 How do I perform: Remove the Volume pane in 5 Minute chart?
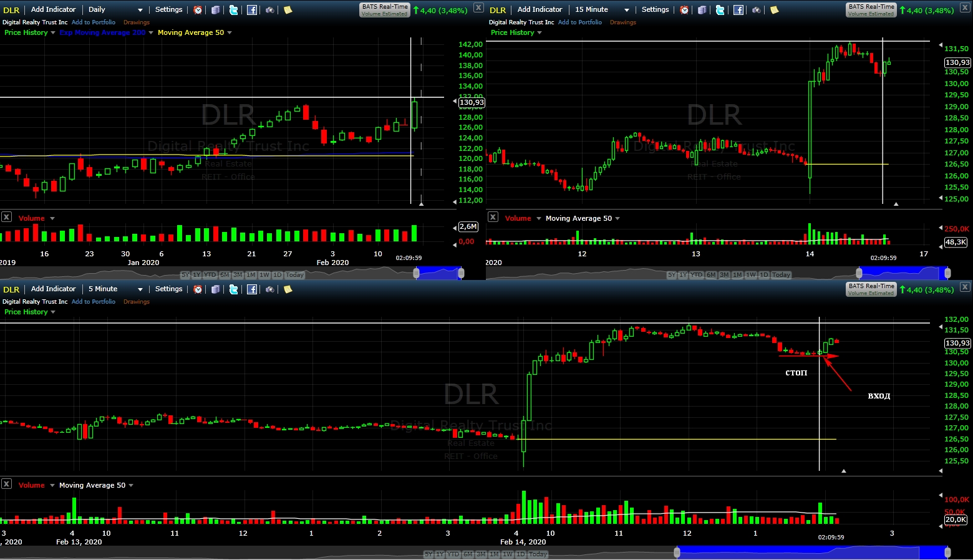click(x=6, y=484)
